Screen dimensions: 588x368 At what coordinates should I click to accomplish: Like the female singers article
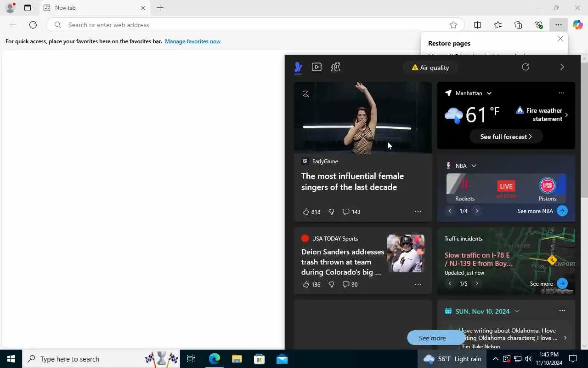tap(311, 212)
